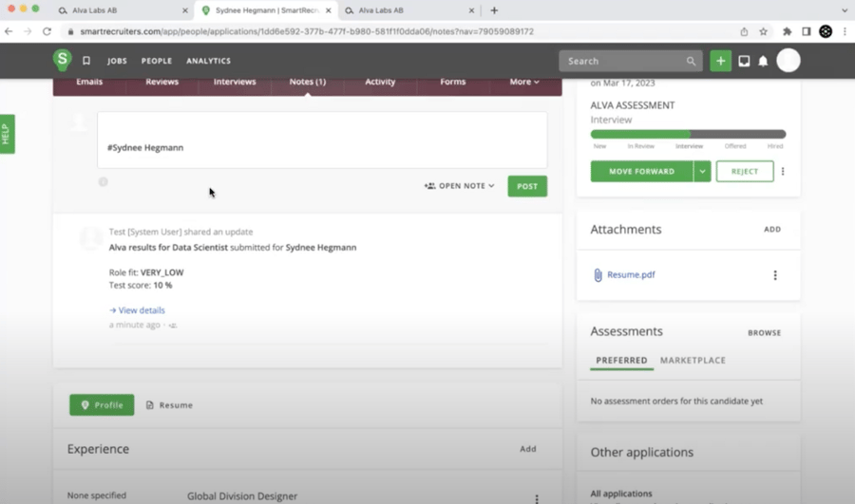Toggle the browser side panel icon
The height and width of the screenshot is (504, 855).
(x=806, y=31)
